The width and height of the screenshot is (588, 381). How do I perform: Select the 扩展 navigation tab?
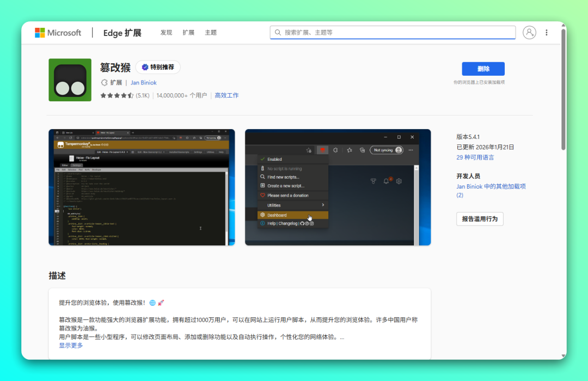tap(188, 32)
